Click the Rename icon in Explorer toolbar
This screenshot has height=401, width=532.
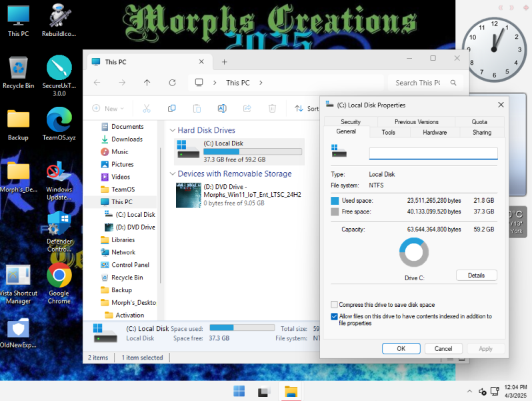point(222,108)
